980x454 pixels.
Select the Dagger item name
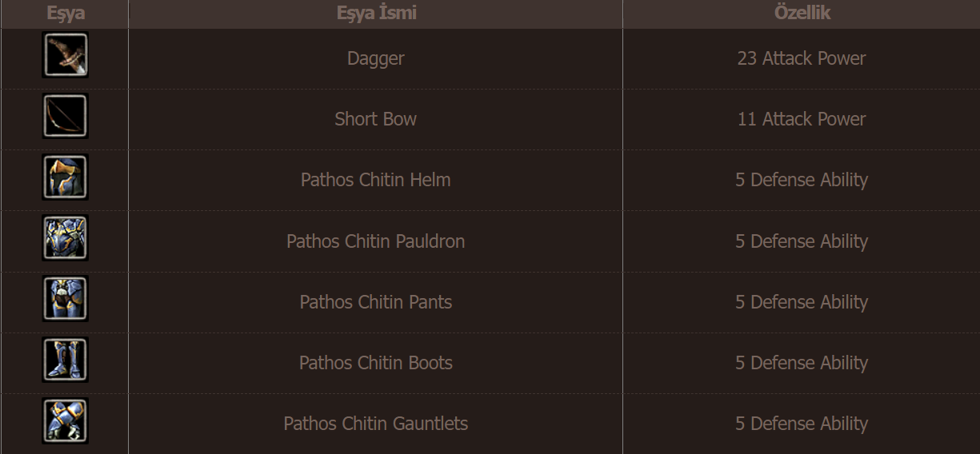click(x=375, y=58)
